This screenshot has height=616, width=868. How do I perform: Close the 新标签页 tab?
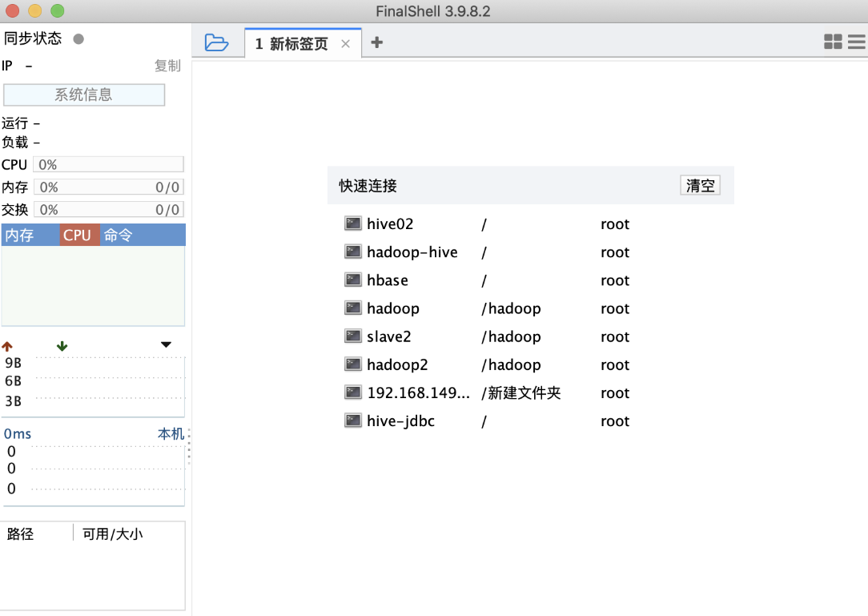(x=345, y=44)
